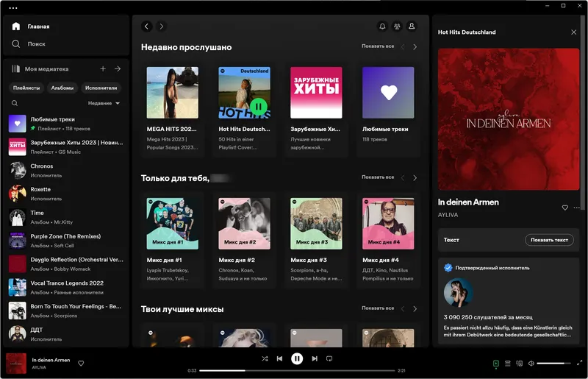This screenshot has height=379, width=588.
Task: Click Показать все for Твои лучшие миксы
Action: [x=378, y=308]
